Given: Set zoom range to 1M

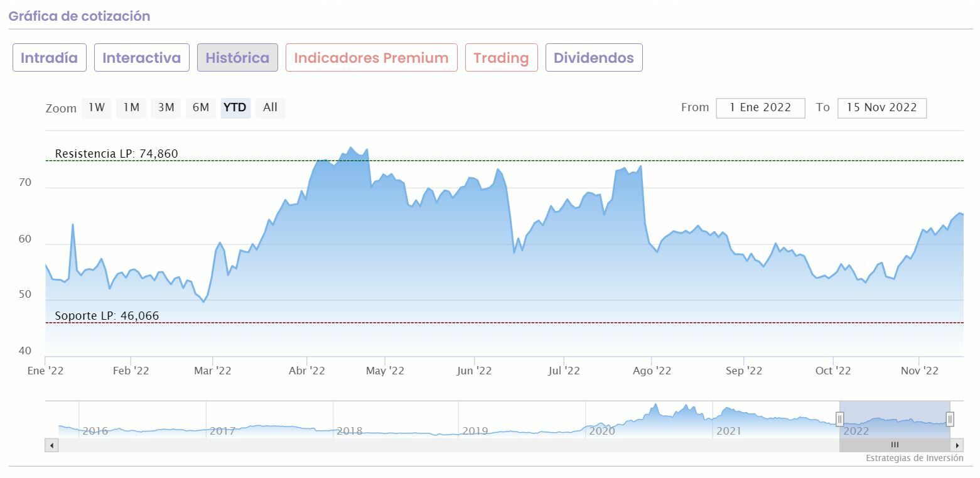Looking at the screenshot, I should click(131, 107).
